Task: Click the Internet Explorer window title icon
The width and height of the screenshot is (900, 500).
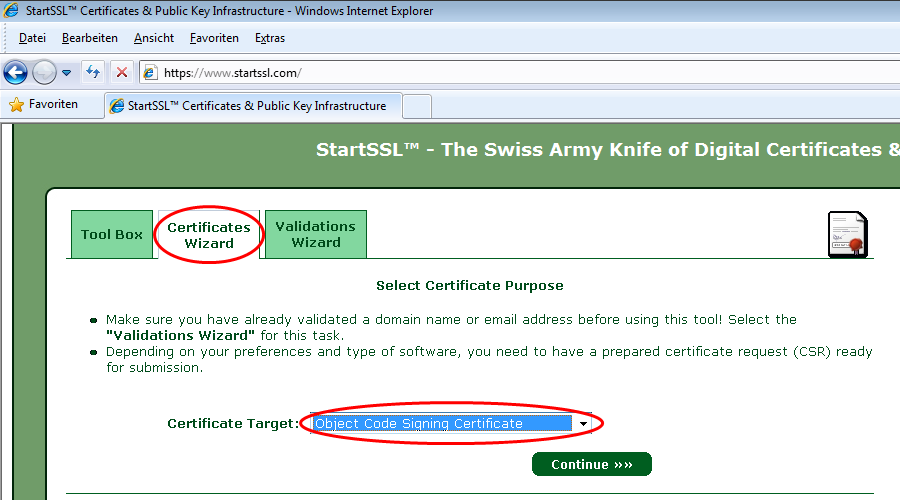Action: (x=11, y=10)
